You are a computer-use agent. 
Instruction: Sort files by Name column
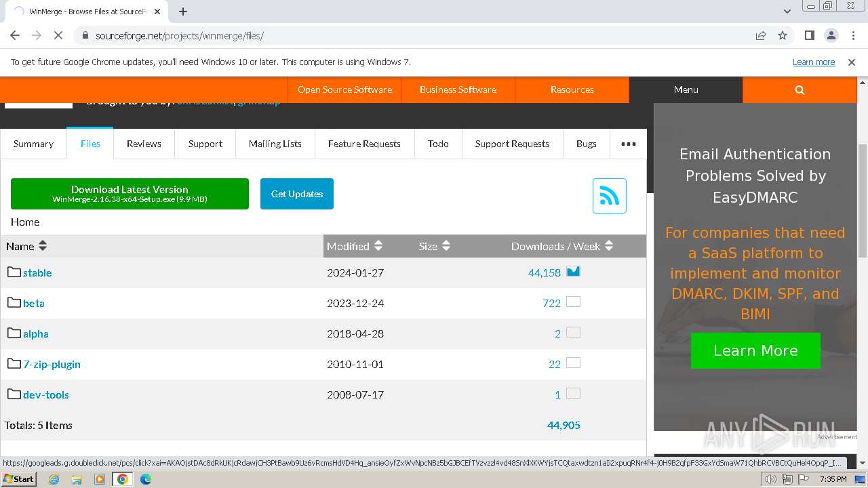26,246
